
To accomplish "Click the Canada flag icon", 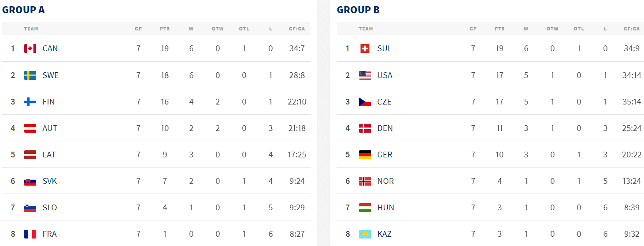I will pyautogui.click(x=30, y=48).
